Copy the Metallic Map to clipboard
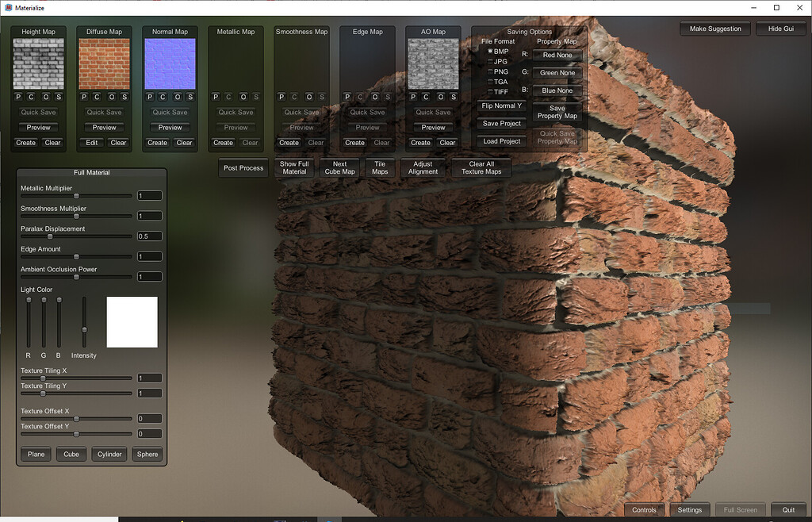This screenshot has width=812, height=522. click(x=228, y=97)
